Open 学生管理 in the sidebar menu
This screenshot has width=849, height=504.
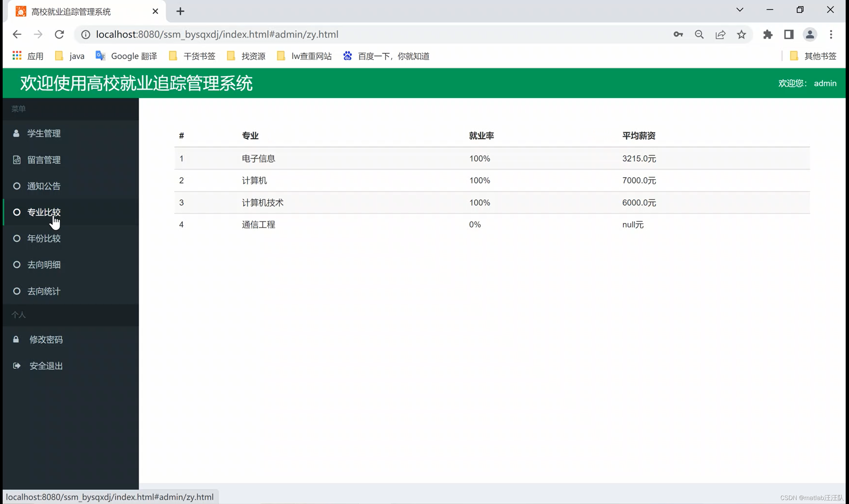pyautogui.click(x=44, y=134)
